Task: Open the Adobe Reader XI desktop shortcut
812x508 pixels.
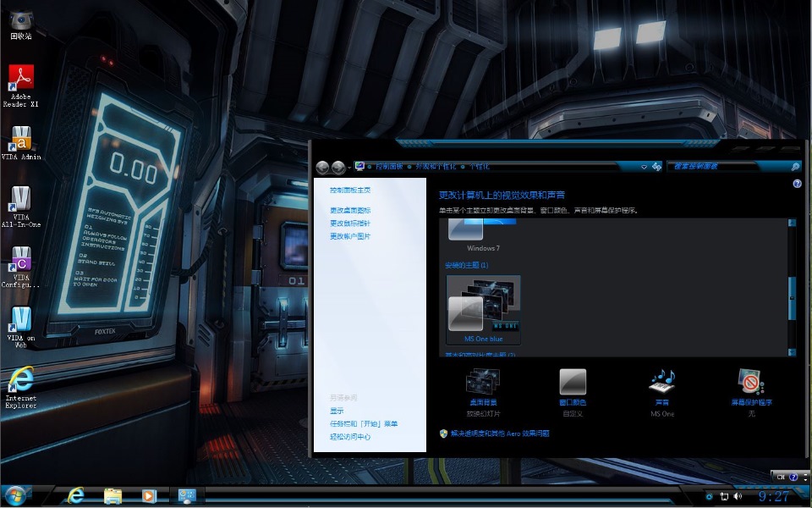Action: click(20, 86)
